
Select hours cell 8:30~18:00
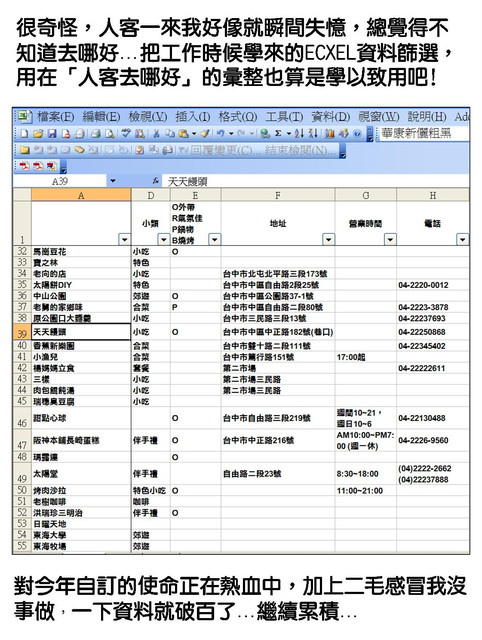(366, 474)
